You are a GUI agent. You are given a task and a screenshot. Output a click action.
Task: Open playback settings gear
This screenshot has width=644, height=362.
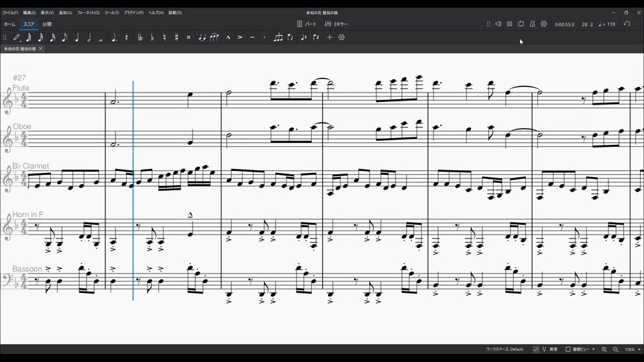tap(544, 24)
